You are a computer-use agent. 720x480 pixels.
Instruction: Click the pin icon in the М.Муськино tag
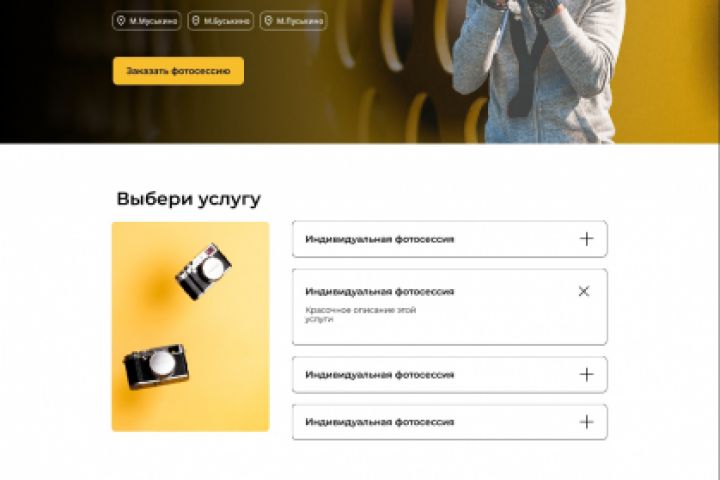[x=121, y=21]
